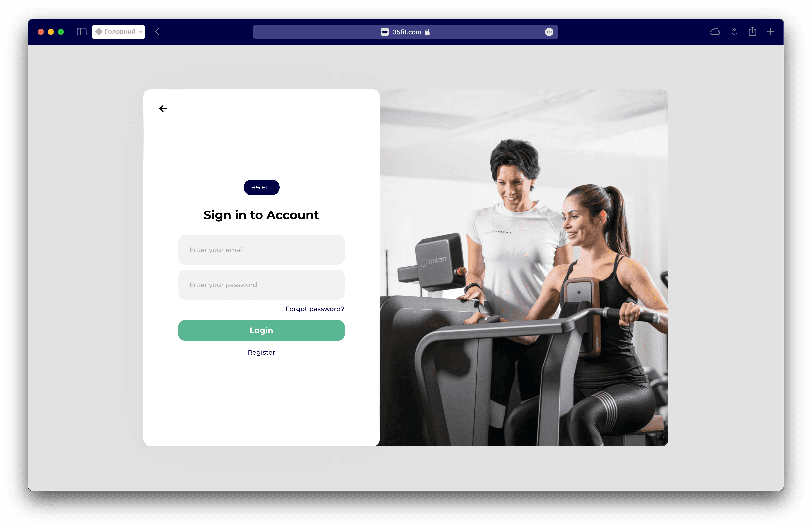Click the Login button
812x528 pixels.
[x=261, y=330]
